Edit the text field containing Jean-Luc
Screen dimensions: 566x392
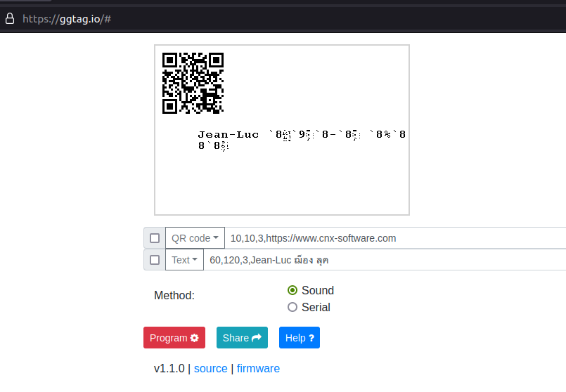coord(385,260)
